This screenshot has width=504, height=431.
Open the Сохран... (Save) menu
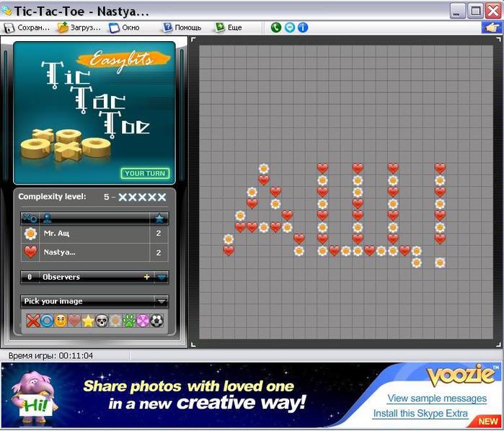tap(27, 27)
